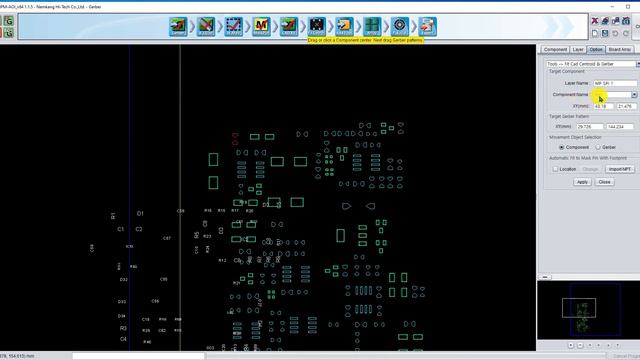Click the green grid array workflow step icon

(372, 27)
